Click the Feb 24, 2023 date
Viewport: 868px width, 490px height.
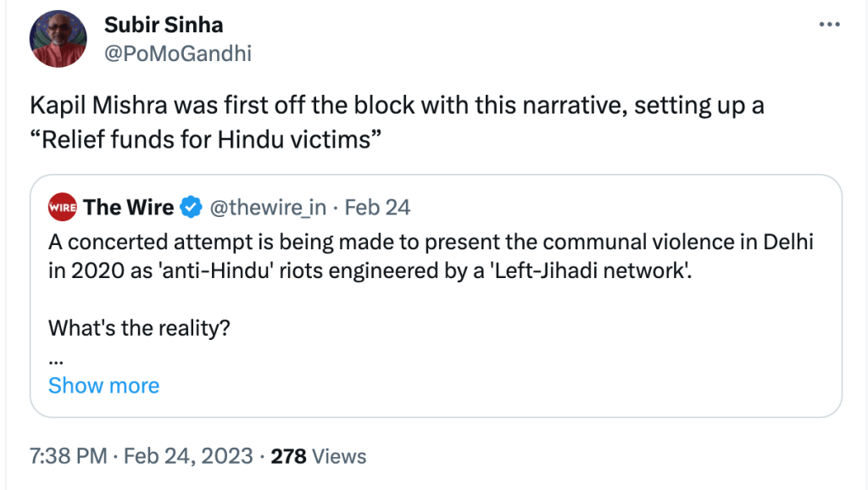pos(188,456)
